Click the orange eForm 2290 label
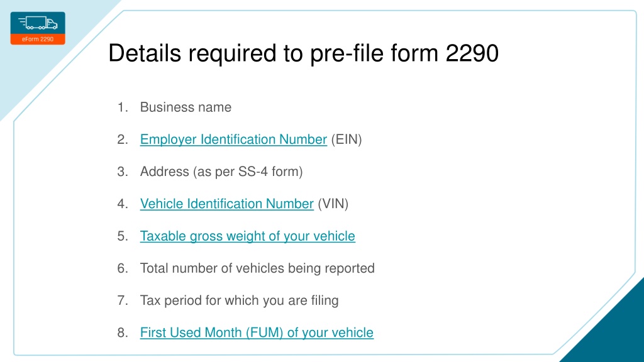The image size is (644, 362). point(38,40)
